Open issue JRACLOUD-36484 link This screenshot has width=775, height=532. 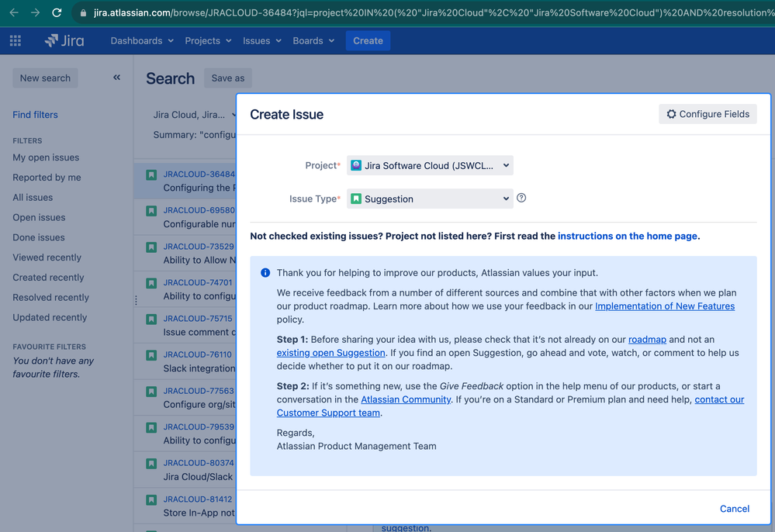click(x=199, y=174)
